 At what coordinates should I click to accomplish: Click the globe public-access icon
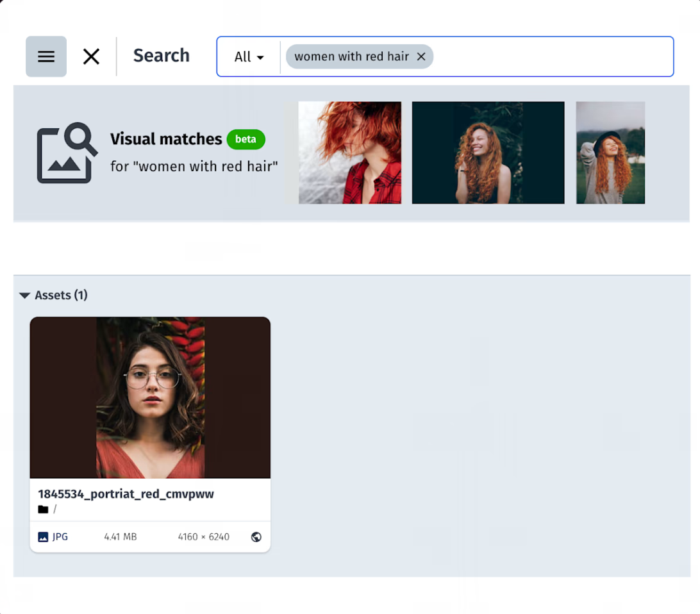click(256, 537)
